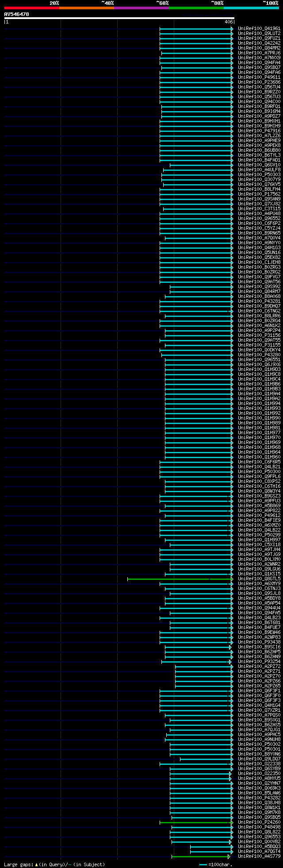Image resolution: width=283 pixels, height=868 pixels.
Task: Select label UniRef100_A7QGT4
Action: 259,851
